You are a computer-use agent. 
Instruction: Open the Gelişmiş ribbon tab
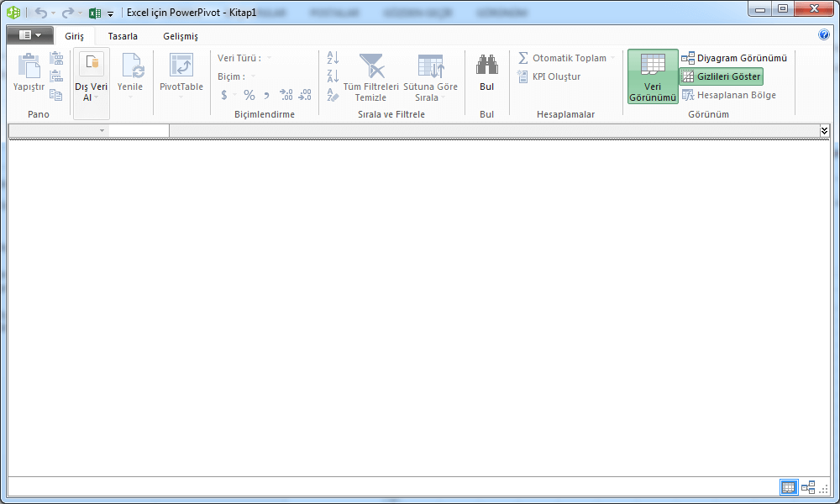tap(181, 36)
